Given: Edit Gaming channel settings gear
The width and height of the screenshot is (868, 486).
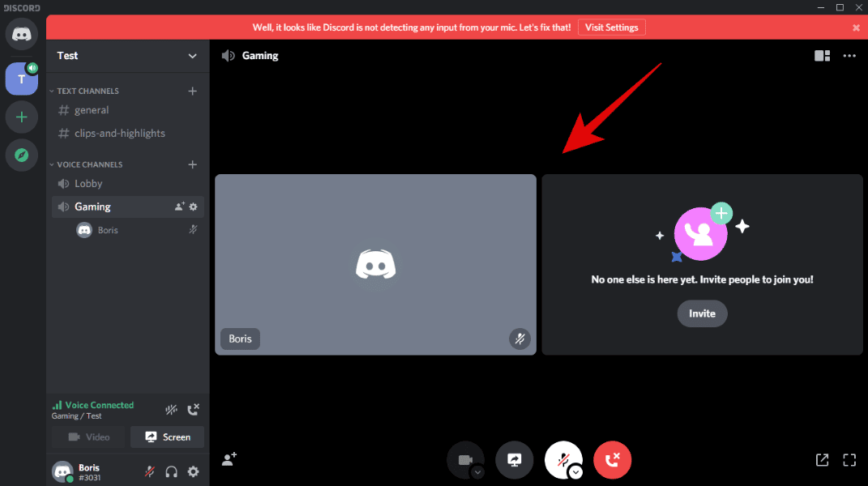Looking at the screenshot, I should click(193, 207).
